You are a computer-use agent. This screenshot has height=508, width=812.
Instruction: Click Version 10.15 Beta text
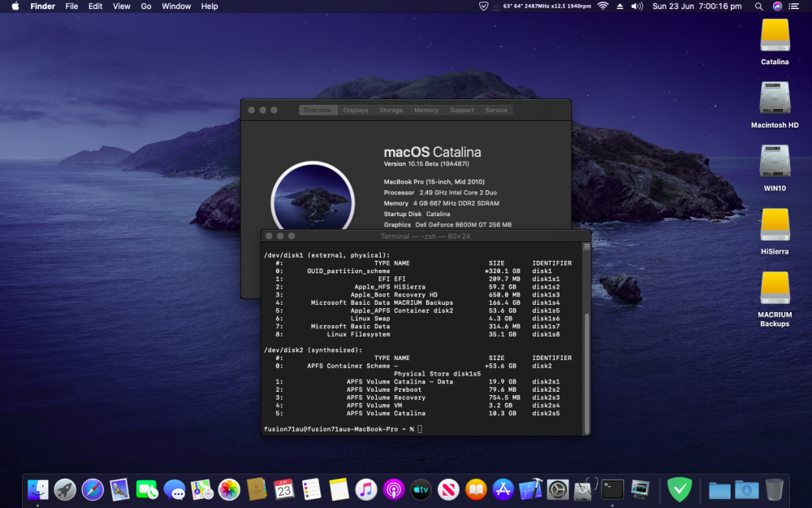pyautogui.click(x=426, y=164)
